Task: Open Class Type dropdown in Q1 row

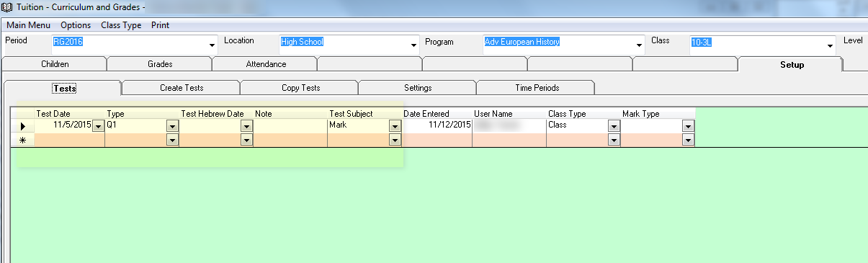Action: pyautogui.click(x=613, y=125)
